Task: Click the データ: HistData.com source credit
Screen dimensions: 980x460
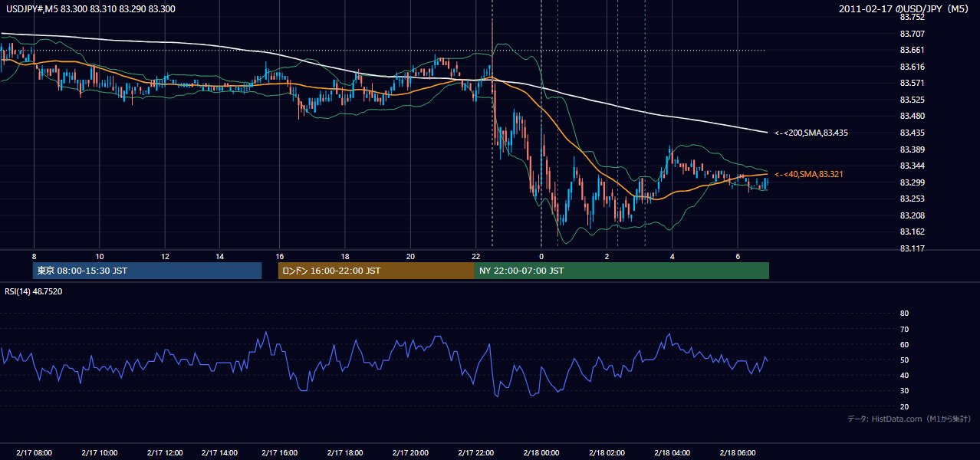Action: pyautogui.click(x=909, y=419)
